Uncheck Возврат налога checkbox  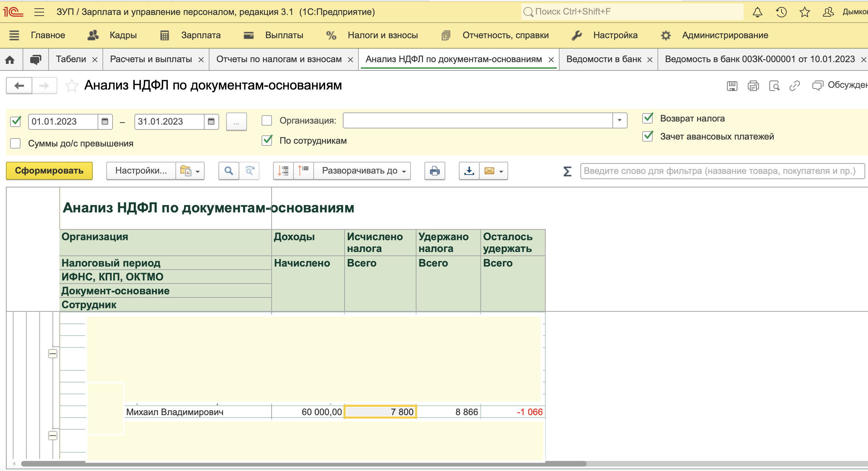pyautogui.click(x=648, y=118)
